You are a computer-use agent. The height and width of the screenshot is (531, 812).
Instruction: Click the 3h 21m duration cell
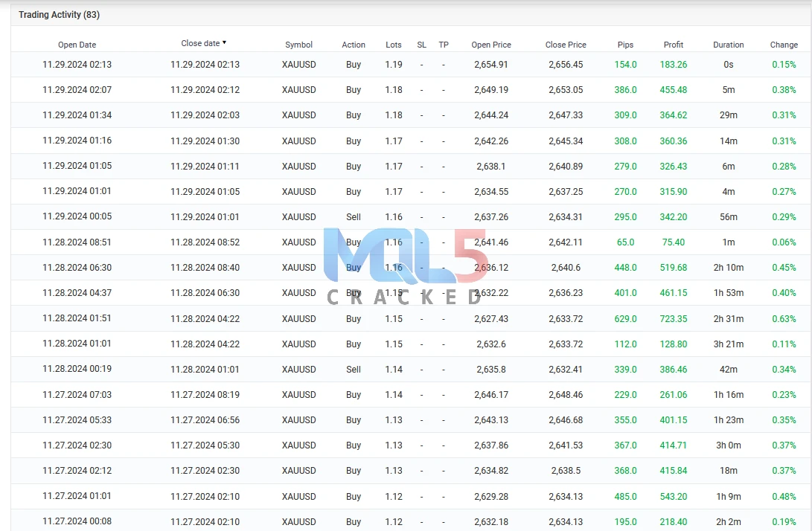[x=728, y=344]
